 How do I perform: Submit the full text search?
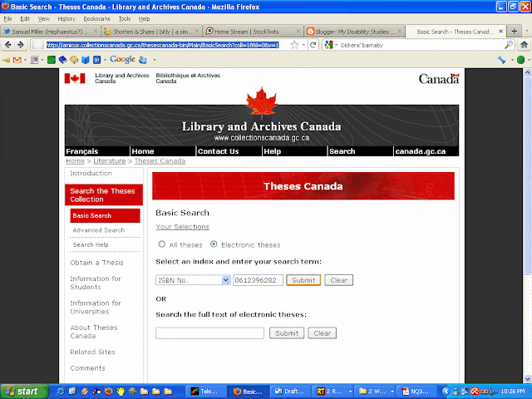[287, 333]
